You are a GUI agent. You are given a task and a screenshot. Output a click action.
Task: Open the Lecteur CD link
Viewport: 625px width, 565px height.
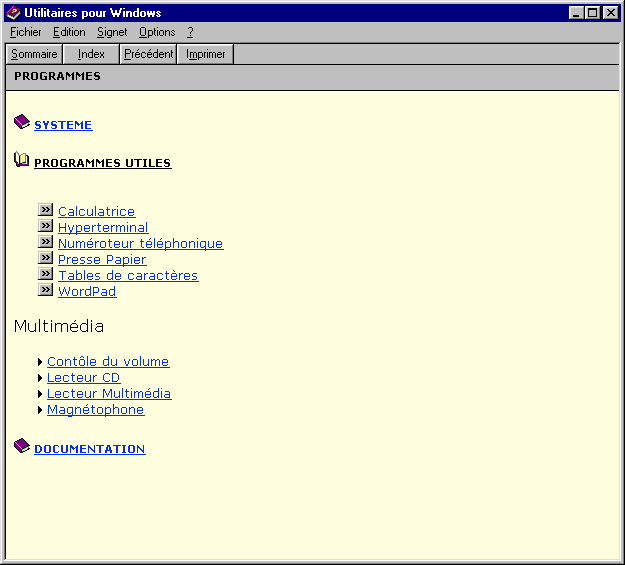pyautogui.click(x=83, y=377)
